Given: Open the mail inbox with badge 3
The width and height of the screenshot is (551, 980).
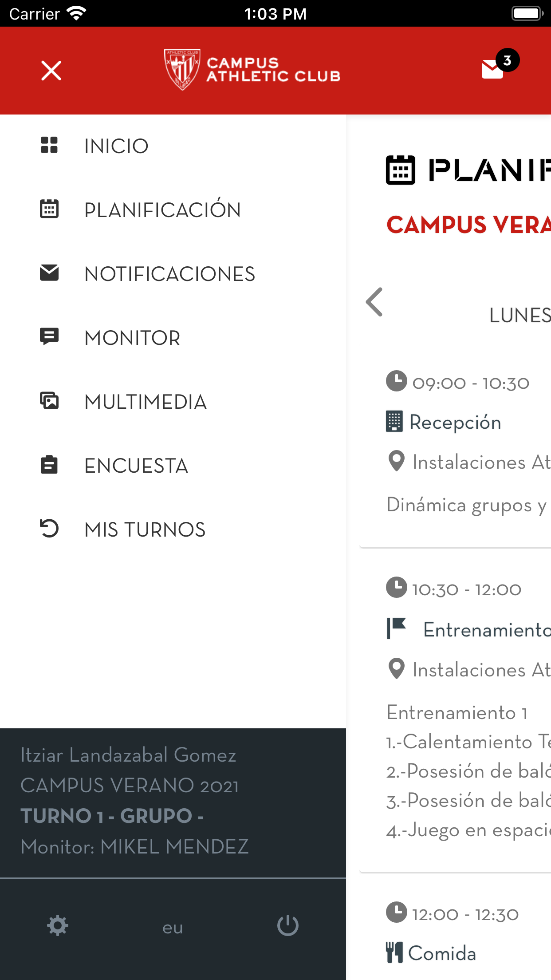Looking at the screenshot, I should (494, 69).
